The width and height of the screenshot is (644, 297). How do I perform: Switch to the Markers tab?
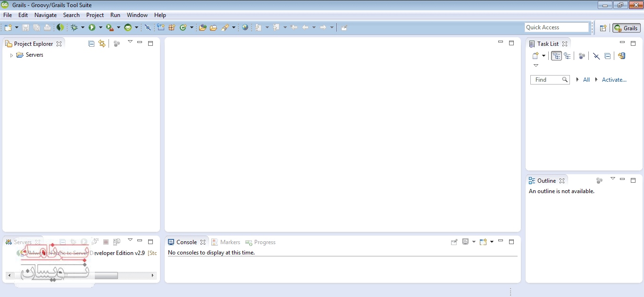pos(230,242)
